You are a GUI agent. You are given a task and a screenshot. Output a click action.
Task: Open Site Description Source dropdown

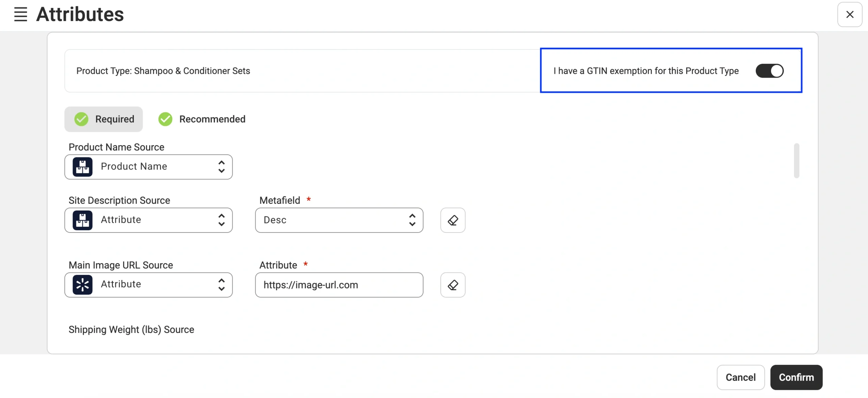point(149,220)
